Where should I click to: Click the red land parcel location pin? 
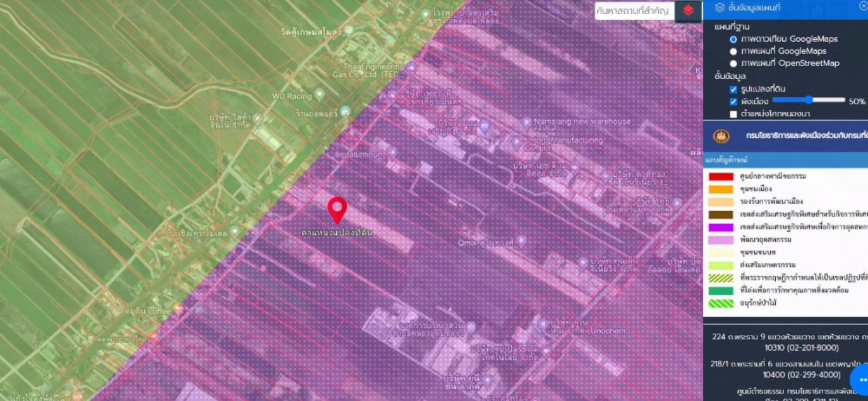click(337, 210)
